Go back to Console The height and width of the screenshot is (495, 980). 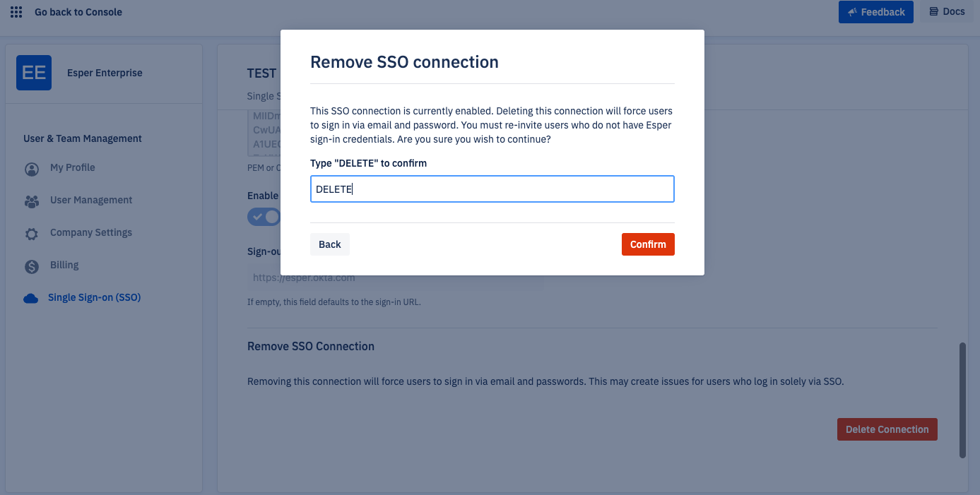pos(78,12)
